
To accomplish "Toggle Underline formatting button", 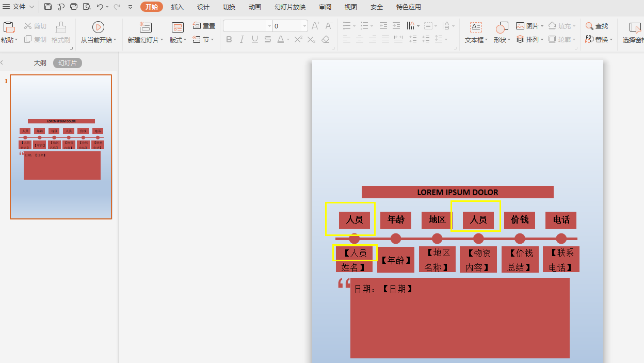I will [255, 39].
